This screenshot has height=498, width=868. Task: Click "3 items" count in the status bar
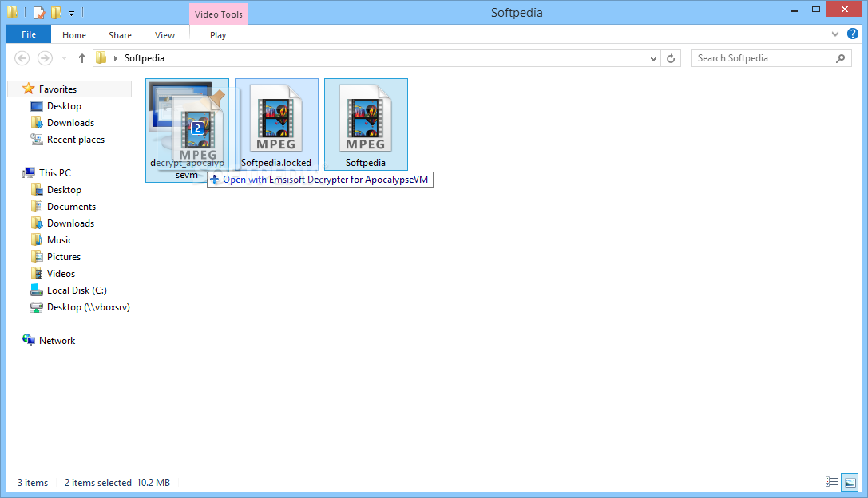pos(33,483)
